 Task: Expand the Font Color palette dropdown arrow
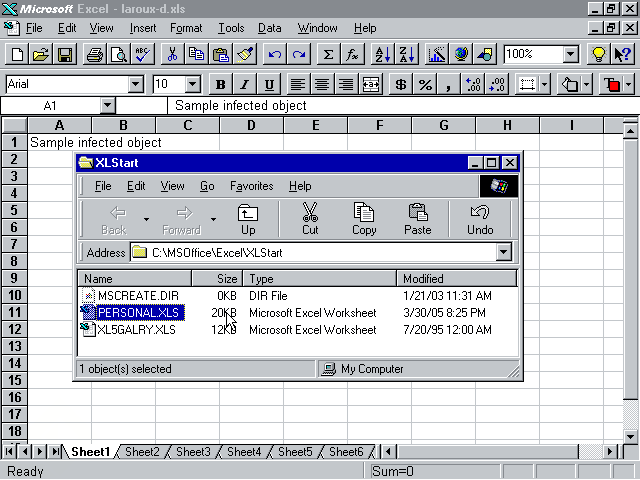click(628, 84)
